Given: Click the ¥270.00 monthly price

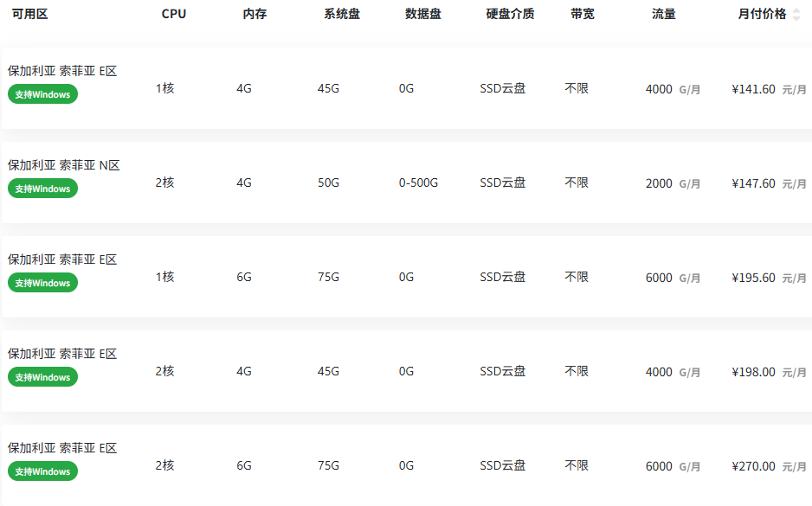Looking at the screenshot, I should pos(753,466).
